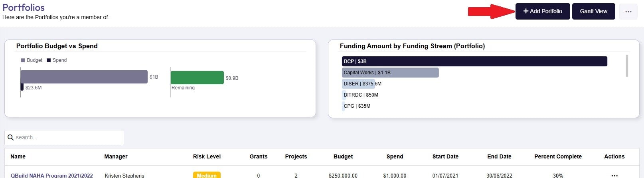
Task: Sort table by Budget column
Action: point(343,156)
